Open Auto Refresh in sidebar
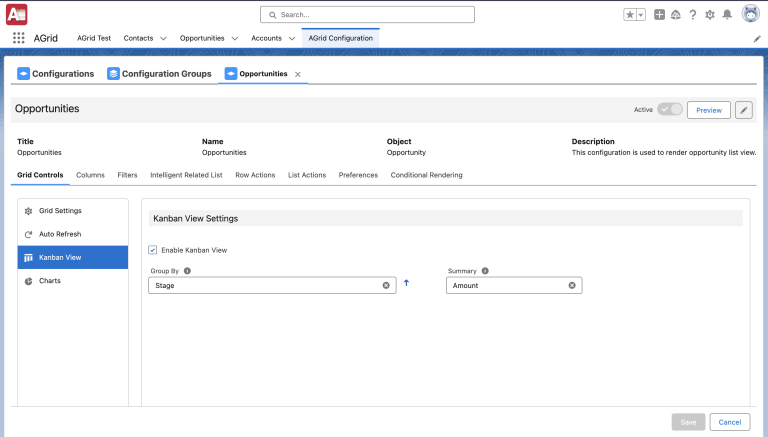 point(73,234)
